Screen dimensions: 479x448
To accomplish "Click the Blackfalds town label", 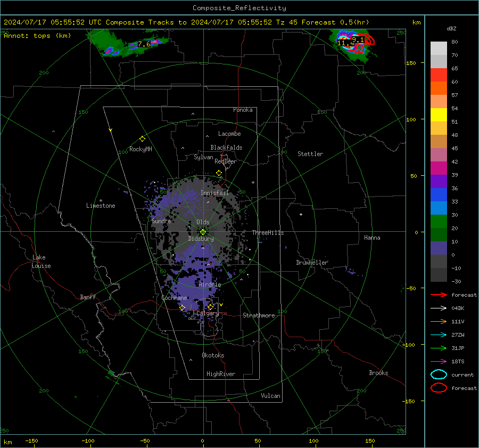I will (x=226, y=148).
